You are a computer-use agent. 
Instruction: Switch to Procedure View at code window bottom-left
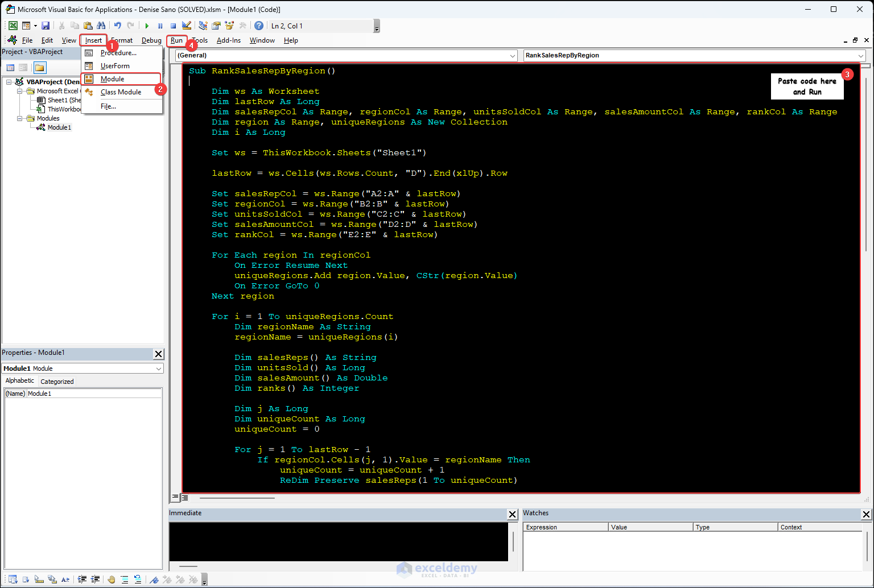pos(176,498)
